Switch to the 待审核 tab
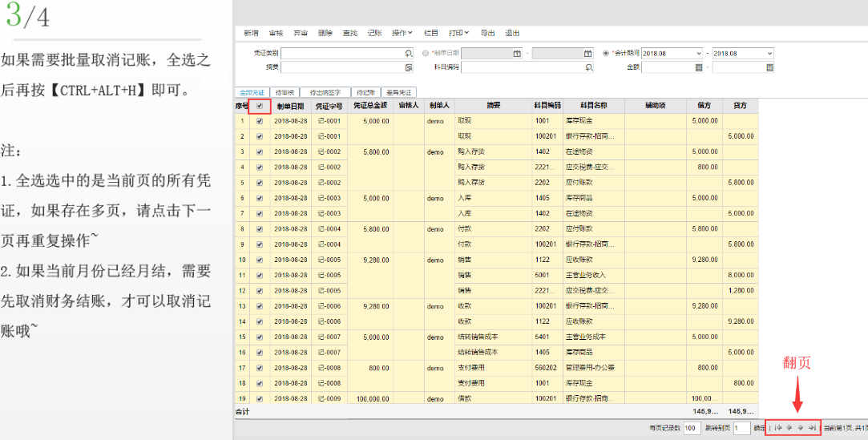Screen dimensions: 868x440 (285, 92)
